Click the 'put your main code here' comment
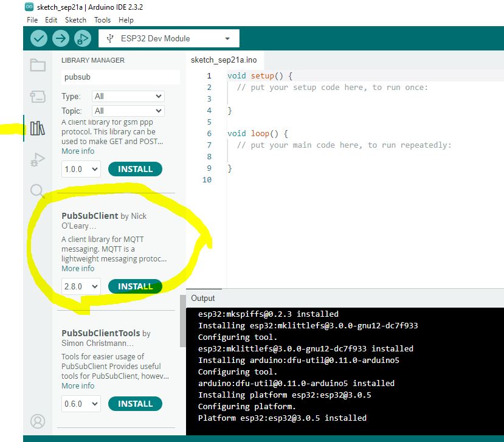 (344, 145)
